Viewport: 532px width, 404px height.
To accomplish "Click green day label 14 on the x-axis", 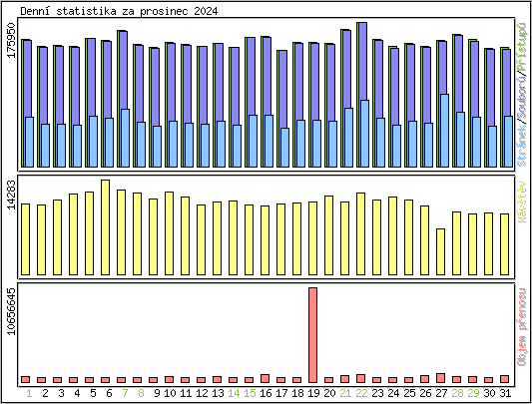I will [x=234, y=393].
